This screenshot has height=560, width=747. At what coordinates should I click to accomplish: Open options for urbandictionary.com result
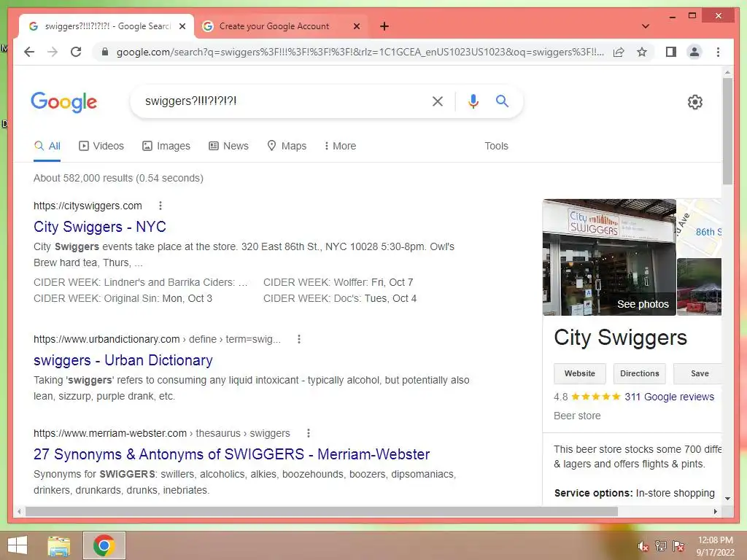tap(298, 340)
